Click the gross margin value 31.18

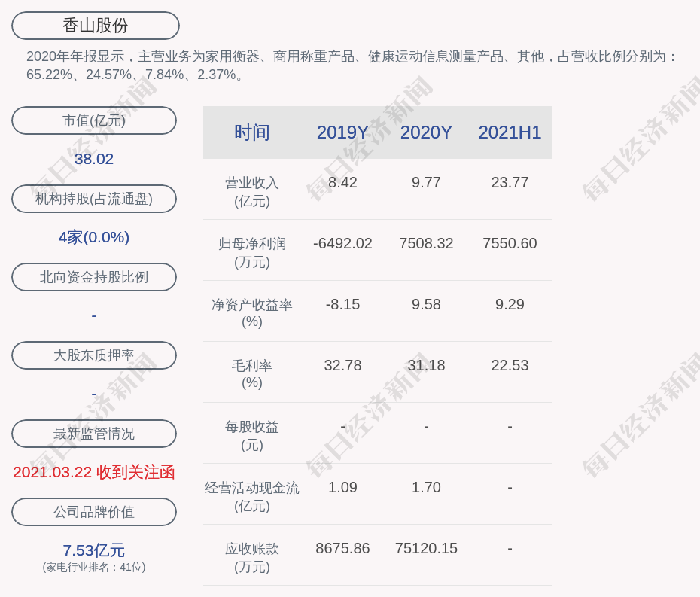point(426,365)
